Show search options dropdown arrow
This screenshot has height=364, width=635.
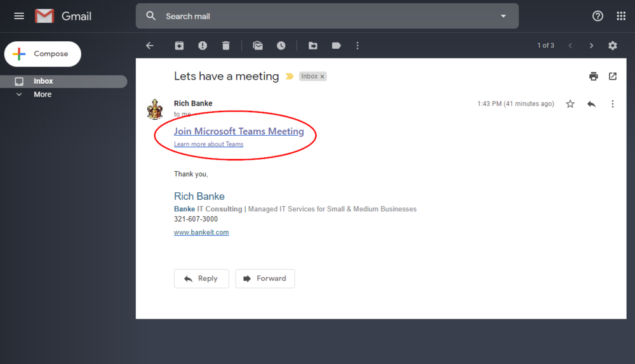click(x=504, y=16)
